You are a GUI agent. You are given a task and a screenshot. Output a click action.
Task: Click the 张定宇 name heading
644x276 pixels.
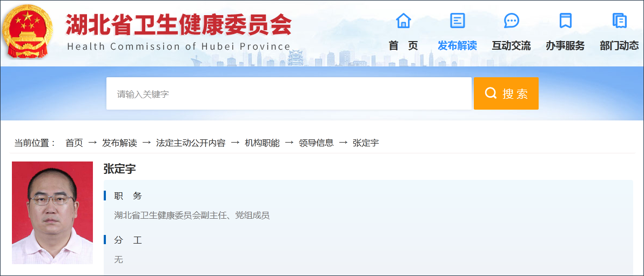click(119, 169)
